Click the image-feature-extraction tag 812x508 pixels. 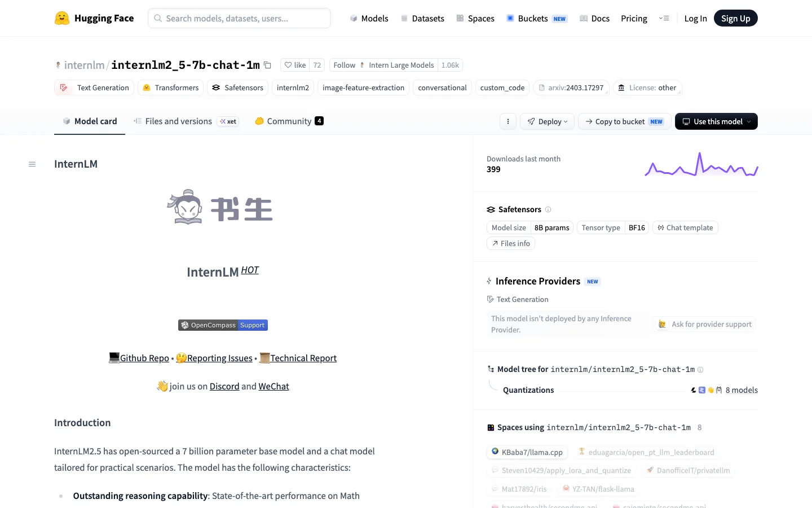coord(364,87)
